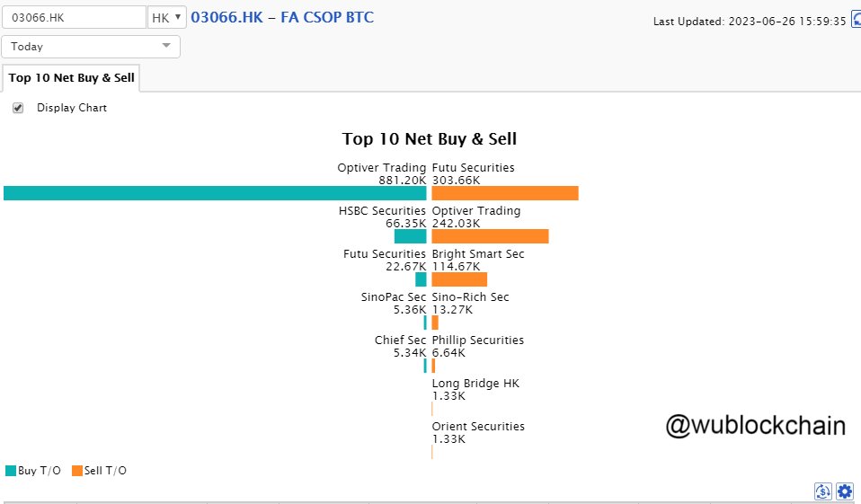The image size is (861, 504).
Task: Click the Phillip Securities label
Action: [478, 340]
